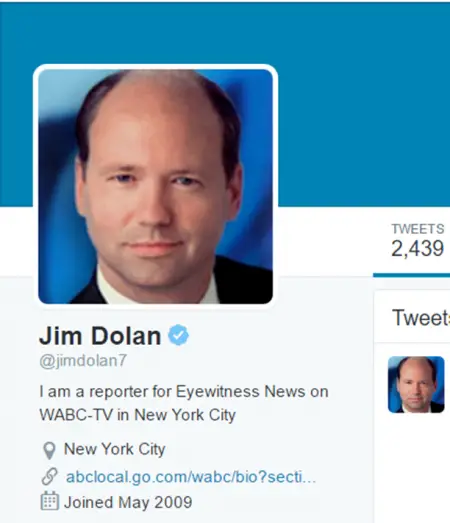Click the blue verified badge beside Jim Dolan
This screenshot has width=450, height=523.
[178, 335]
